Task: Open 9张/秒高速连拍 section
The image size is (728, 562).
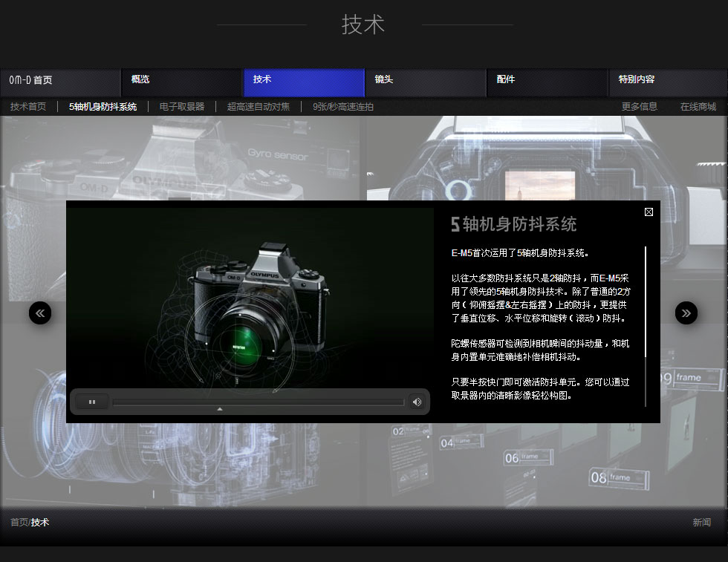Action: 343,107
